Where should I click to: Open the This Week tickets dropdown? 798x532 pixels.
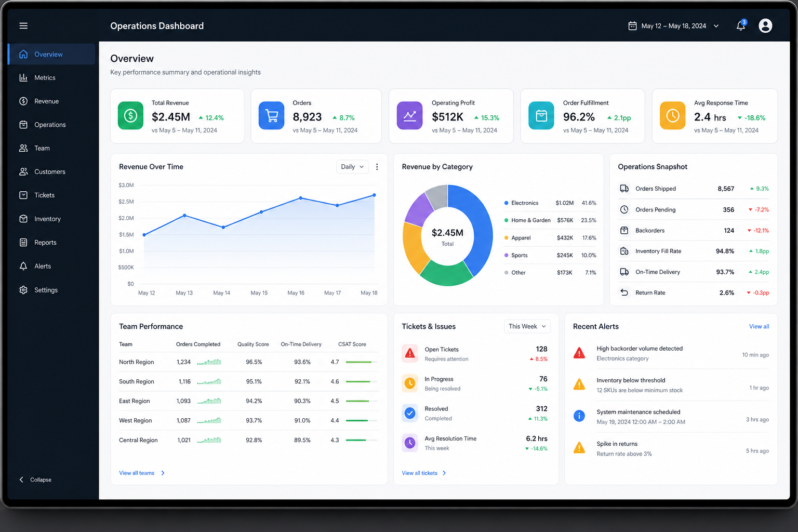(x=527, y=326)
